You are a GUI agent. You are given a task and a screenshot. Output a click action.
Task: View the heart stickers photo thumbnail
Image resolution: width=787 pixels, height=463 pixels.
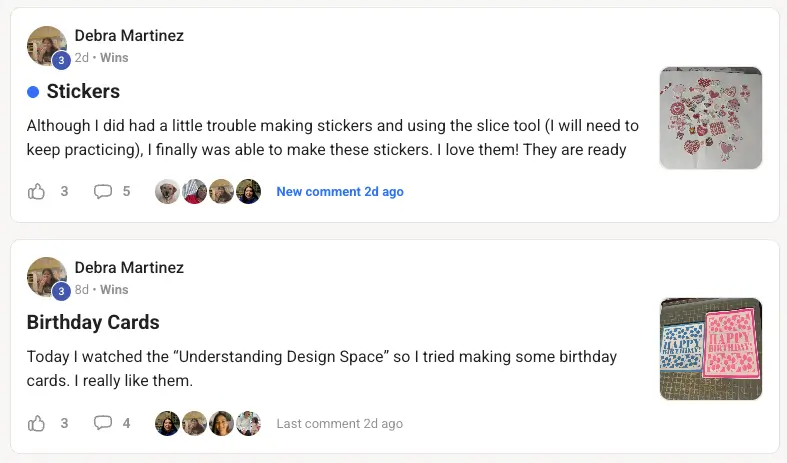711,118
